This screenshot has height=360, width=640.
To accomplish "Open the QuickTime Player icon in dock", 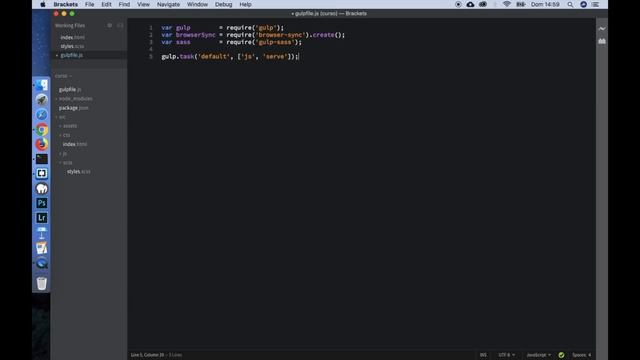I will tap(42, 263).
